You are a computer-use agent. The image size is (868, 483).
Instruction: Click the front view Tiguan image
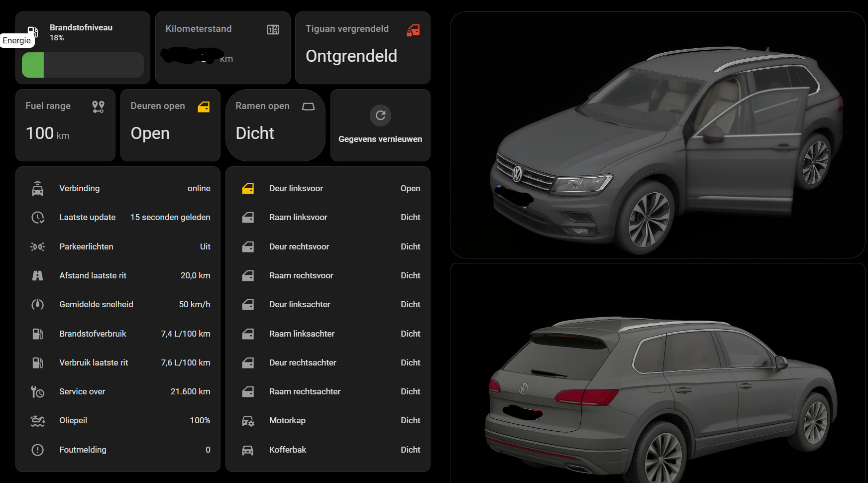click(657, 135)
